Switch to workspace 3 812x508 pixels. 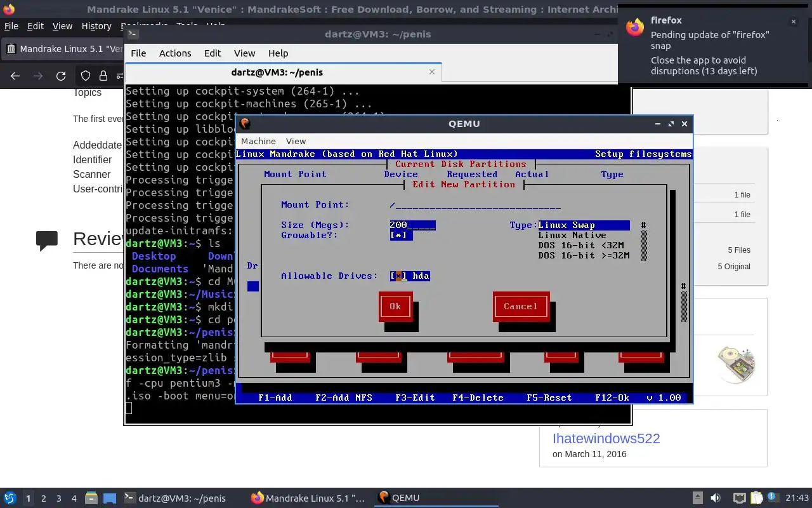[x=59, y=498]
